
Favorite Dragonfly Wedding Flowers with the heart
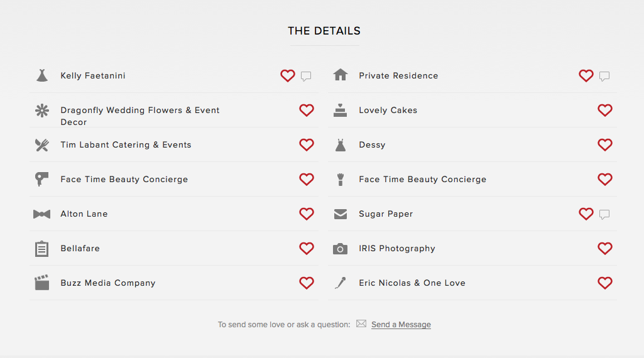307,110
